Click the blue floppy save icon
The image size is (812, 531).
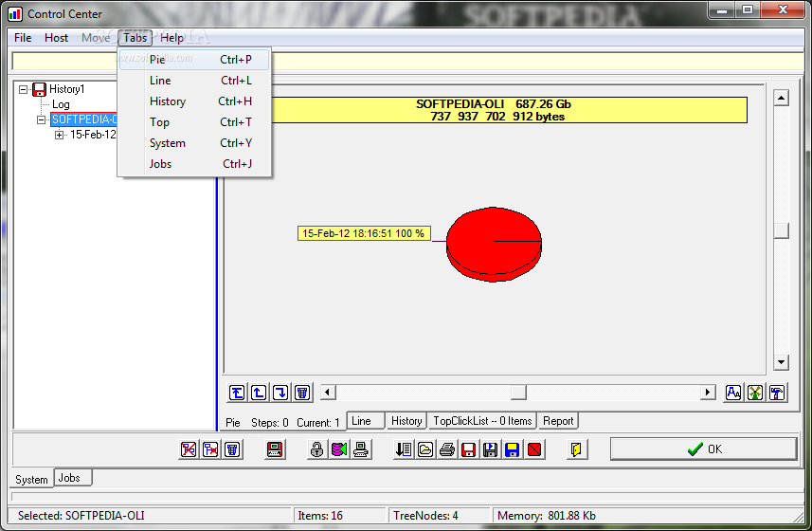(x=513, y=449)
